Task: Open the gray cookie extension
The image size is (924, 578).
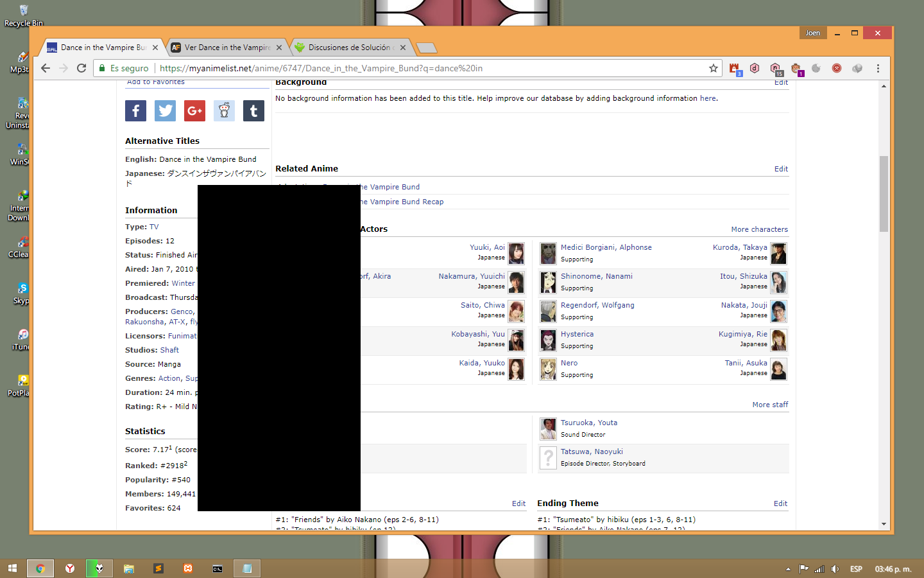Action: 816,68
